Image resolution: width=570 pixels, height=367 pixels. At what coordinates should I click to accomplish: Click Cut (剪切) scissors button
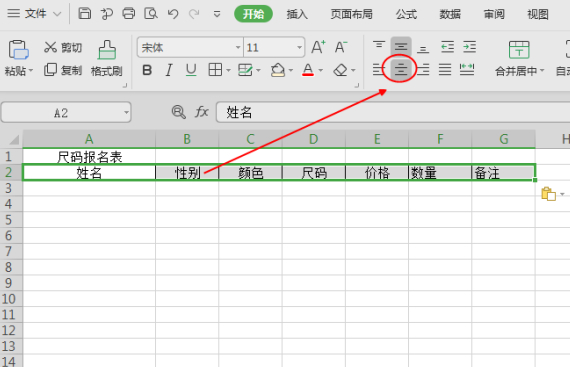tap(63, 47)
